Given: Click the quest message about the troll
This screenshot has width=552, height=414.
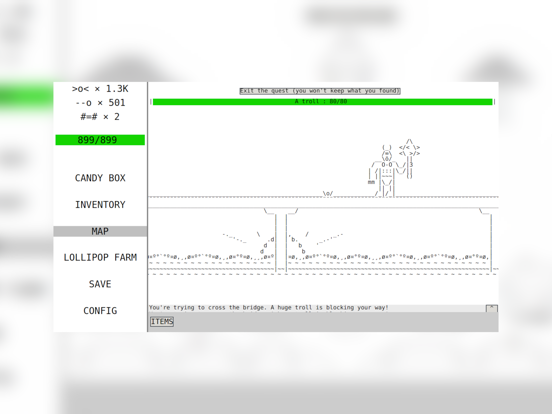Looking at the screenshot, I should (x=268, y=308).
